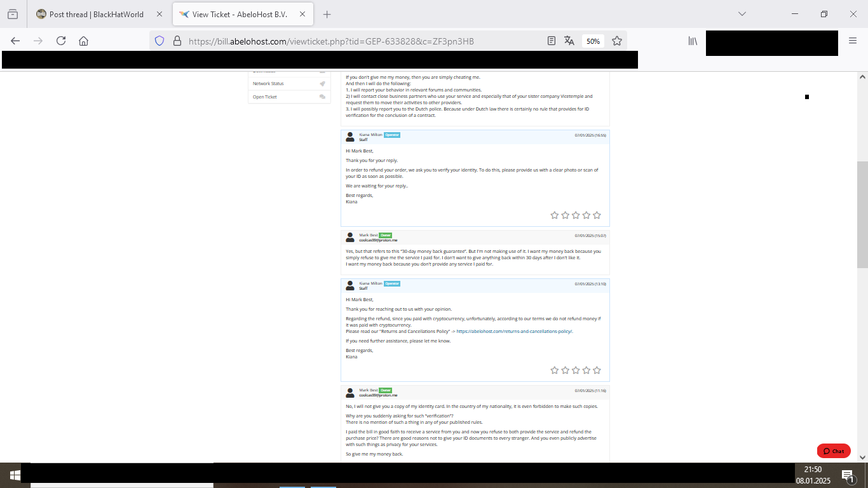Open the Firefox application hamburger menu

coord(853,41)
